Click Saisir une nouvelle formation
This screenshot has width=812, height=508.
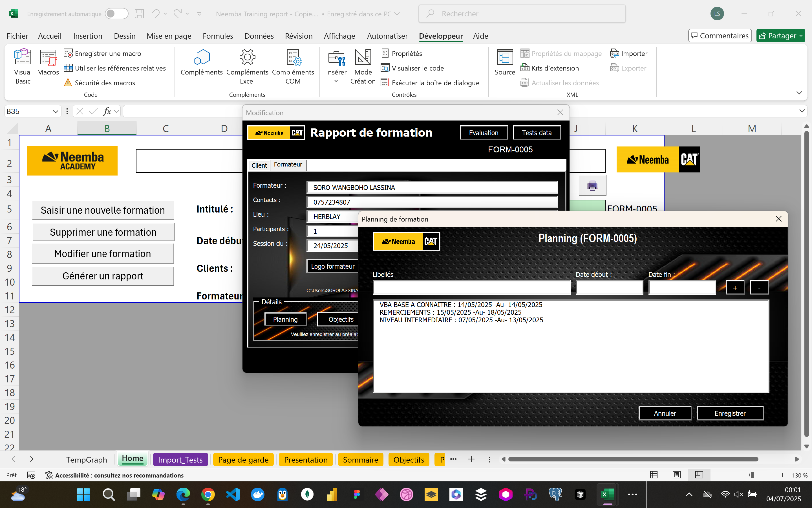103,210
